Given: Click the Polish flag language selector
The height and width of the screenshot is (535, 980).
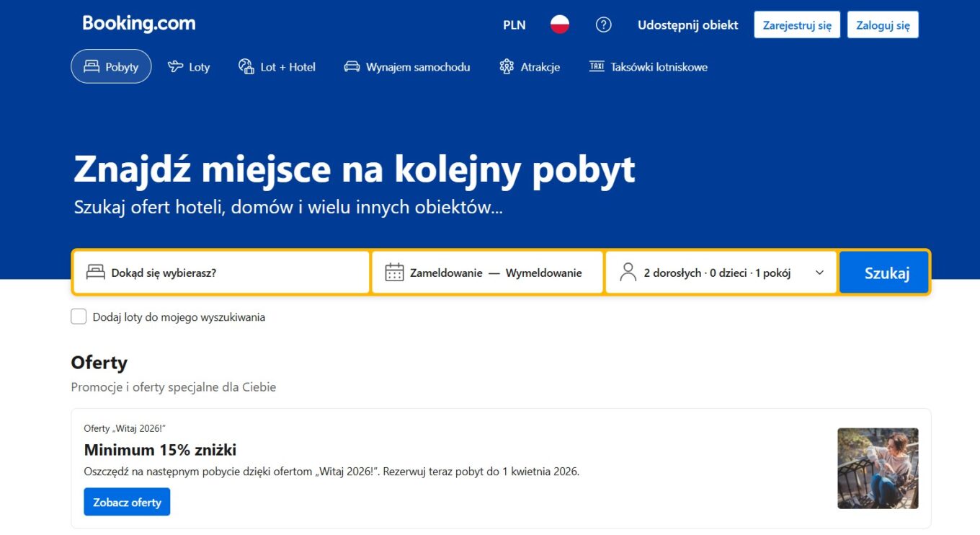Looking at the screenshot, I should [559, 24].
